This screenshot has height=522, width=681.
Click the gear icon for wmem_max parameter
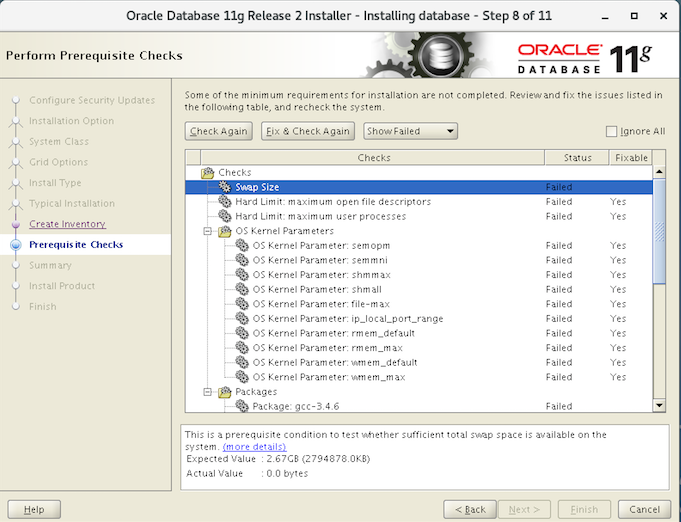242,377
